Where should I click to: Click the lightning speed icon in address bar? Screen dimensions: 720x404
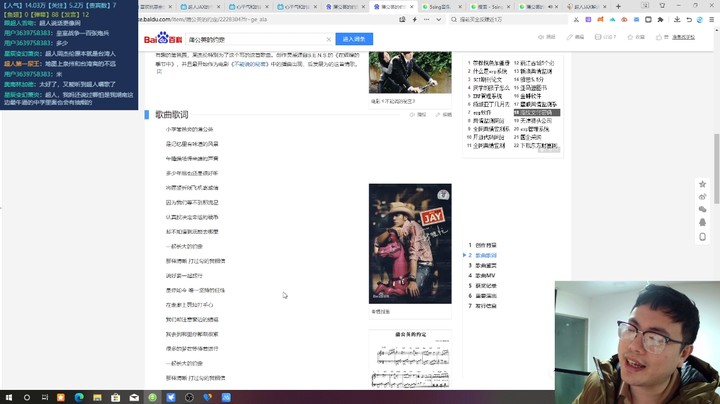(414, 19)
